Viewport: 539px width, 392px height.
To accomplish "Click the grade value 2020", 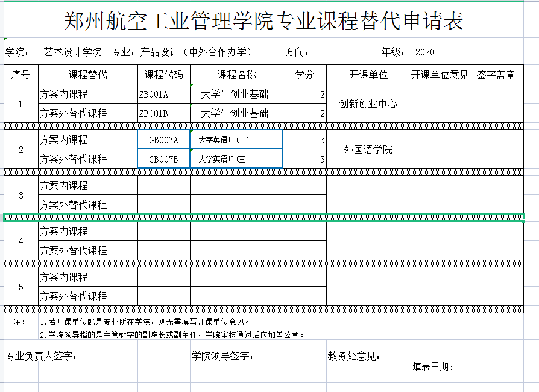I will [425, 52].
